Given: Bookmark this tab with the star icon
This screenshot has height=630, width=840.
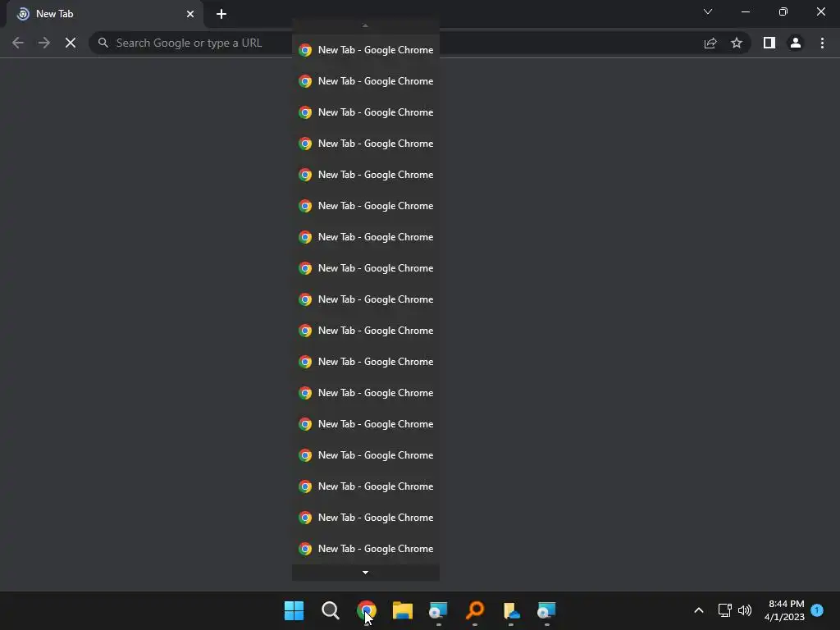Looking at the screenshot, I should click(737, 43).
